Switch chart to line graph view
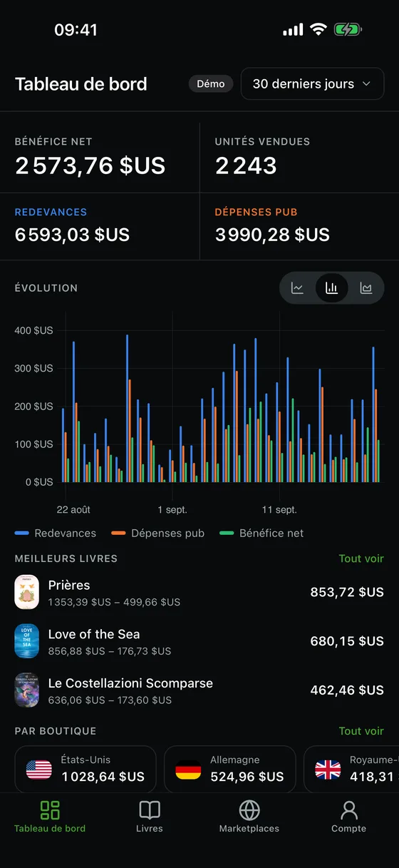This screenshot has width=399, height=868. coord(298,288)
